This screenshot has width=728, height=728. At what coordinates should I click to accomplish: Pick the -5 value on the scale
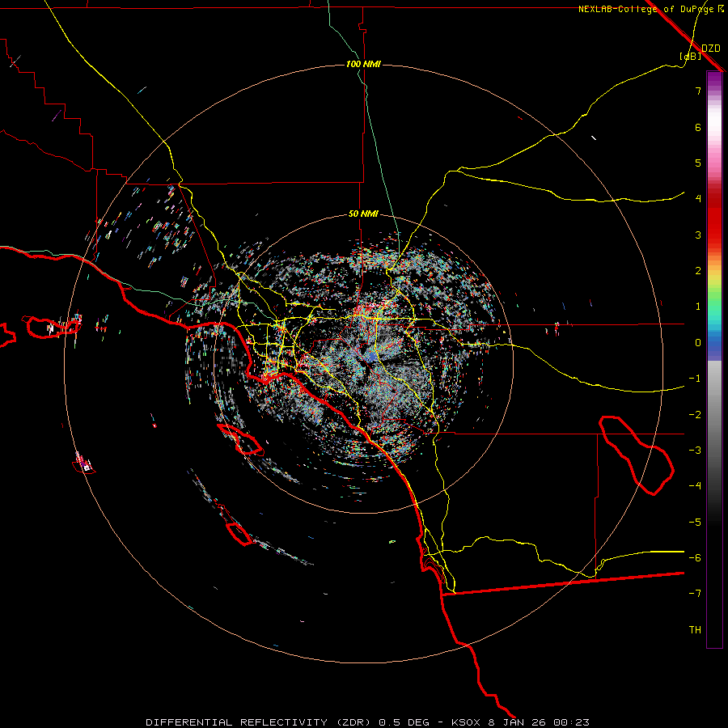click(695, 523)
